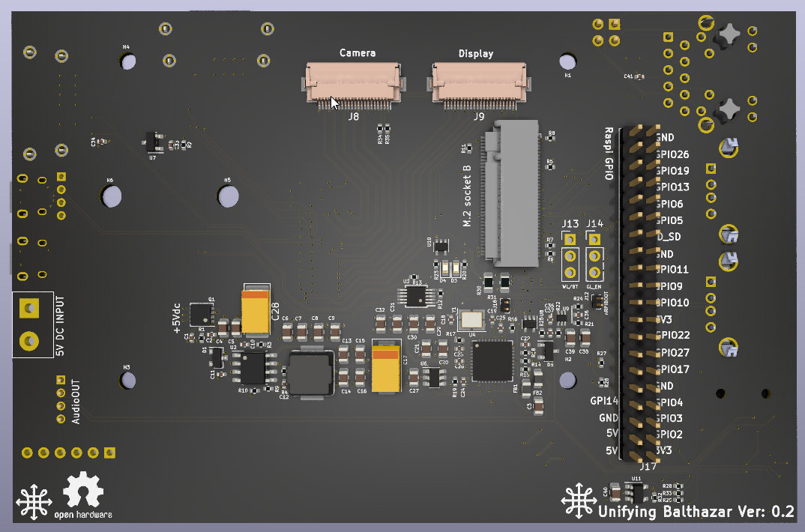Click mounting hole H3 above AudioOUT

pos(128,380)
